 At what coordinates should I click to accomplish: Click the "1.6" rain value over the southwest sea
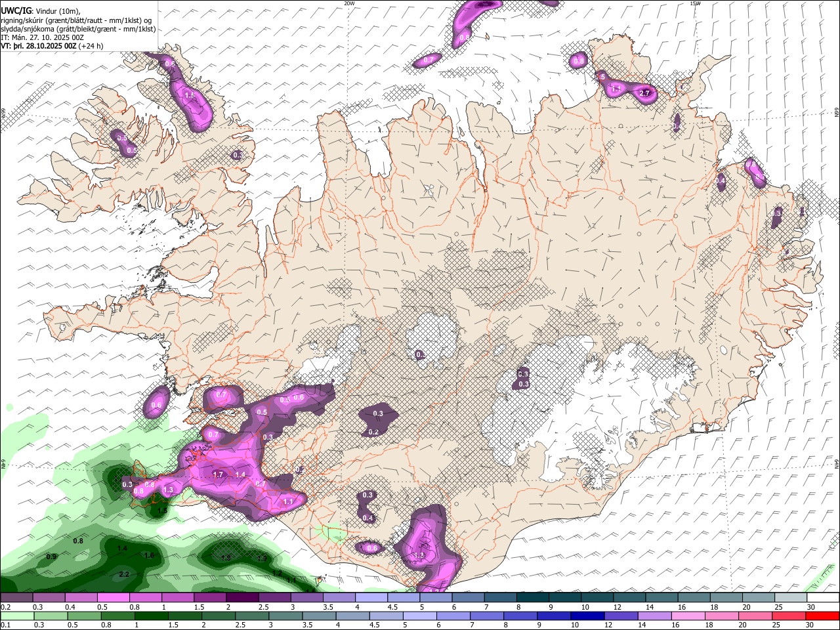tap(149, 555)
